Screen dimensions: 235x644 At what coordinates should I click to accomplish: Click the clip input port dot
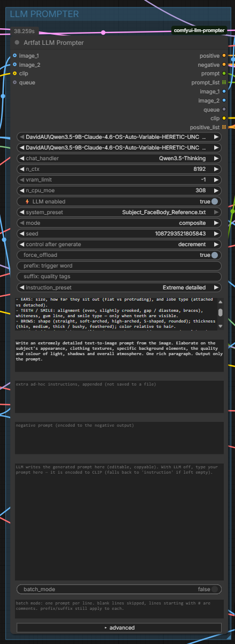pos(14,73)
